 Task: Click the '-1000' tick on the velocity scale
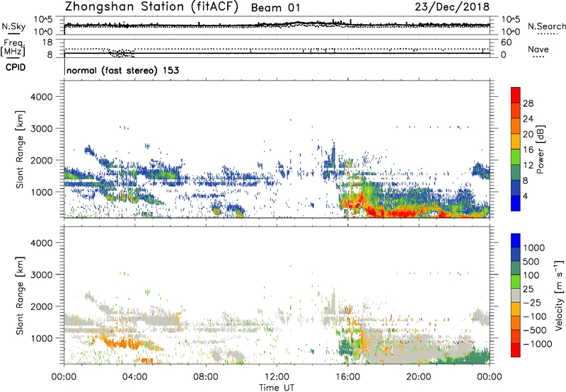538,344
